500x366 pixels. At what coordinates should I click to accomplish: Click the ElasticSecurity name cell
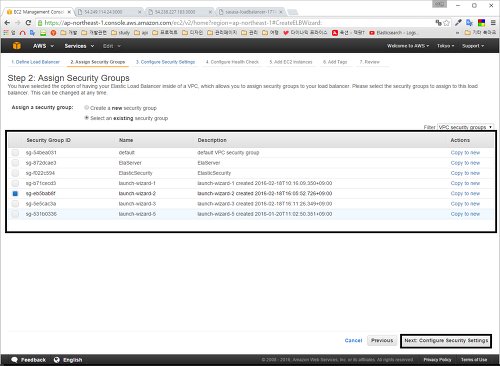[x=135, y=173]
